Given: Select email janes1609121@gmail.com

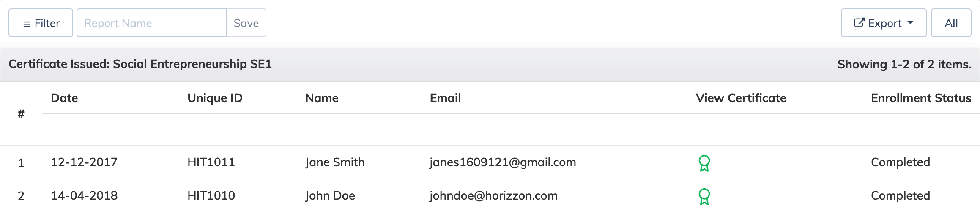Looking at the screenshot, I should [x=503, y=162].
